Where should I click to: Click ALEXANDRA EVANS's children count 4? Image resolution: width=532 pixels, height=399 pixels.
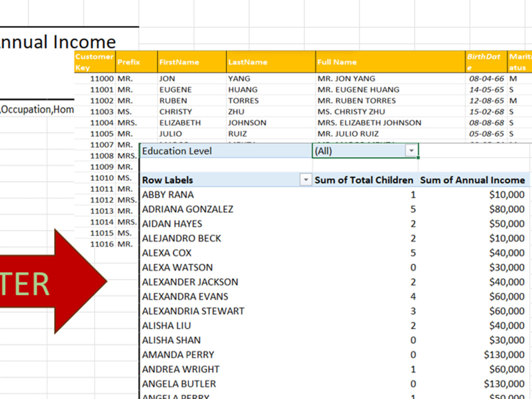coord(413,297)
